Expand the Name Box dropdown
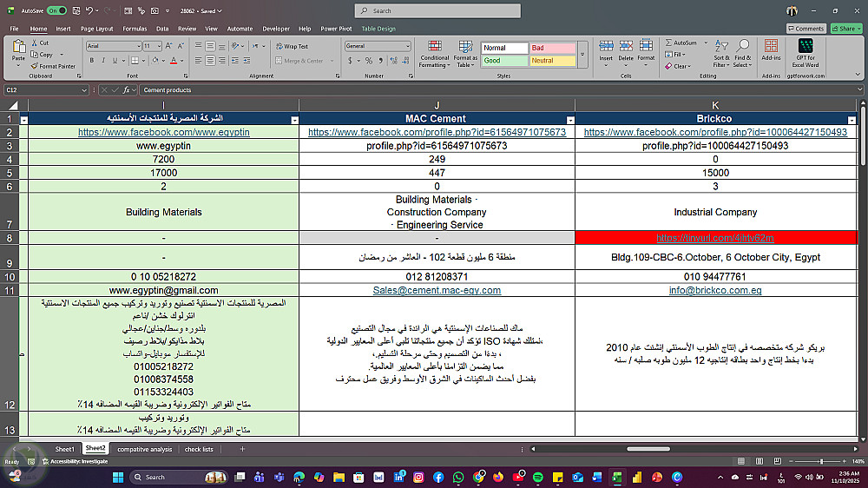 [84, 89]
